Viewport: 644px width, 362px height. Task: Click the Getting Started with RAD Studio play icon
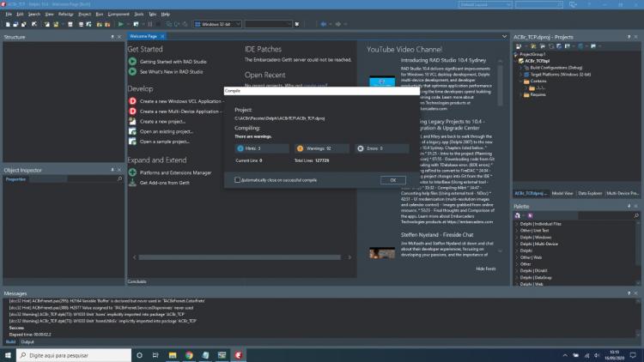point(132,62)
